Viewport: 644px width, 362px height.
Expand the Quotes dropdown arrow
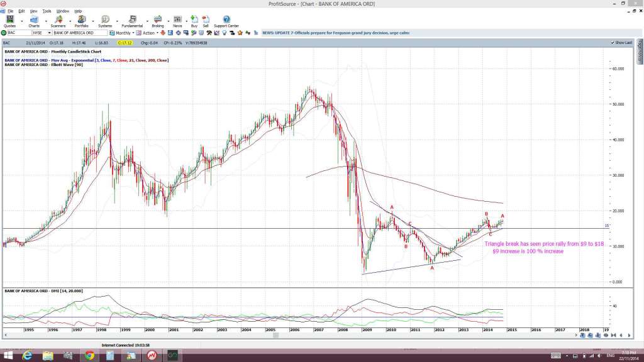click(x=22, y=21)
